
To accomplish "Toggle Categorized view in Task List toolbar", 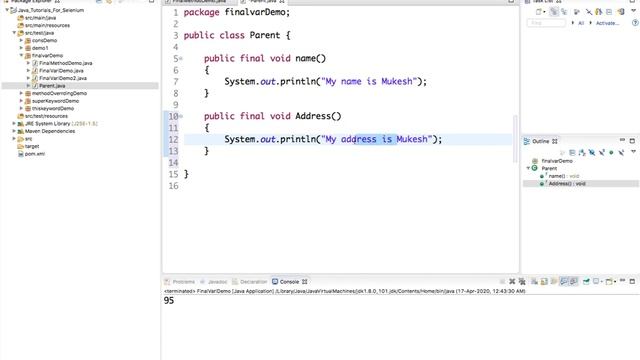I will coord(554,12).
